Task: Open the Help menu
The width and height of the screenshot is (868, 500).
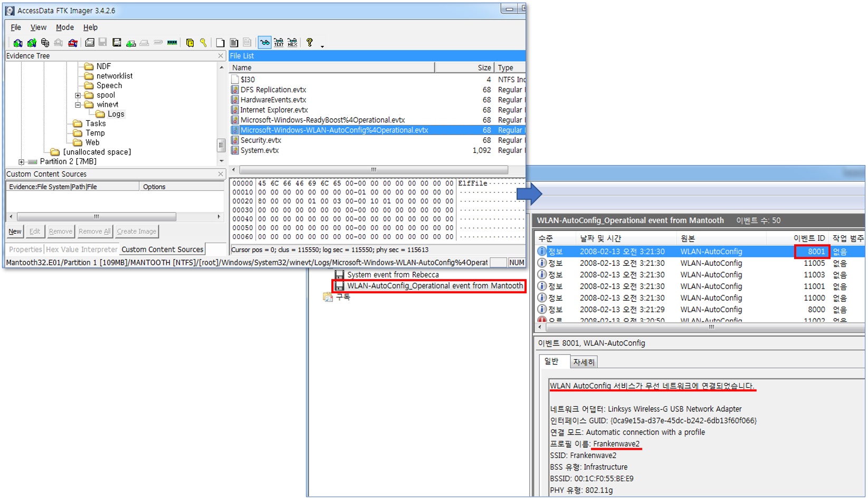Action: [90, 27]
